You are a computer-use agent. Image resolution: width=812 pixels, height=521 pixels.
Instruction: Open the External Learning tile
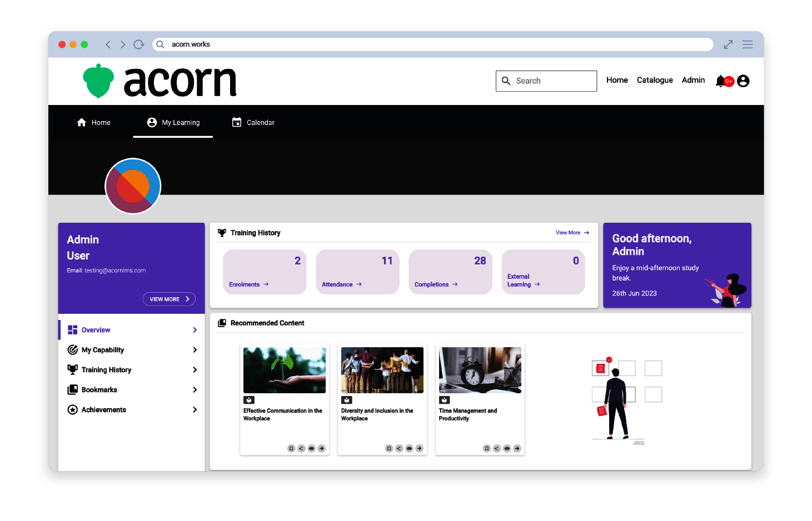(543, 272)
